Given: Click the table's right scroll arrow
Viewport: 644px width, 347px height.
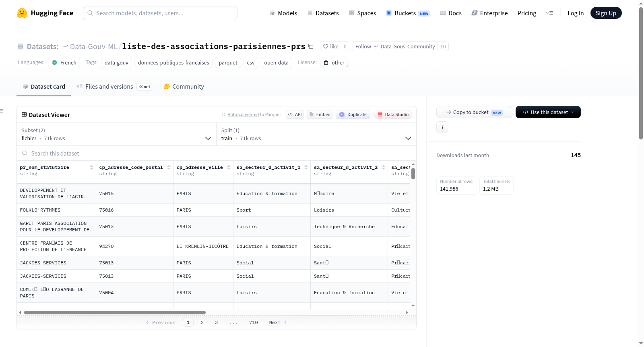Looking at the screenshot, I should click(407, 312).
